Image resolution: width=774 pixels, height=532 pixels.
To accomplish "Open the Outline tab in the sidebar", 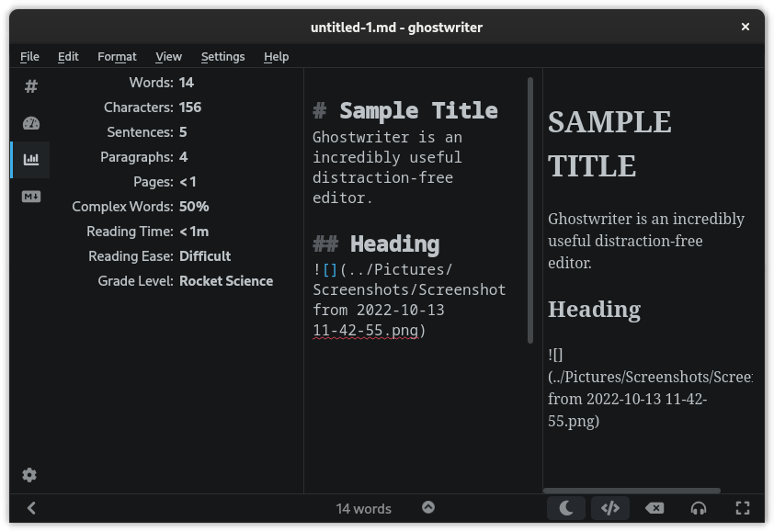I will tap(30, 87).
